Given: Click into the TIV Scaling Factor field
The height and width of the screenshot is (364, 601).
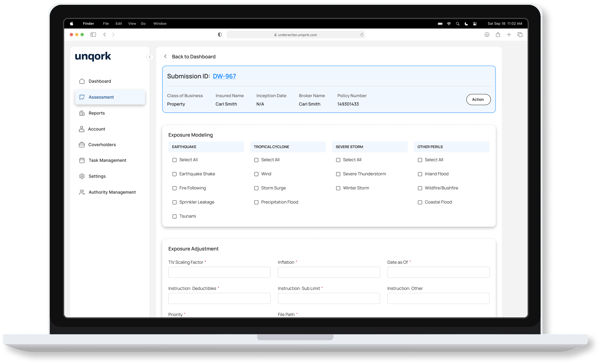Looking at the screenshot, I should pyautogui.click(x=219, y=272).
